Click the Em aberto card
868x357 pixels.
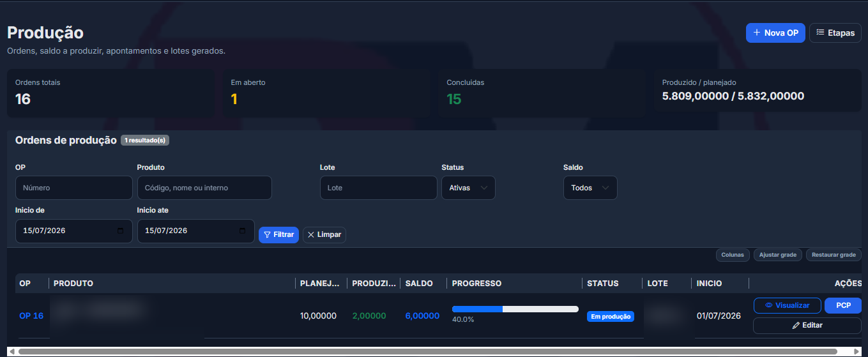pyautogui.click(x=327, y=93)
